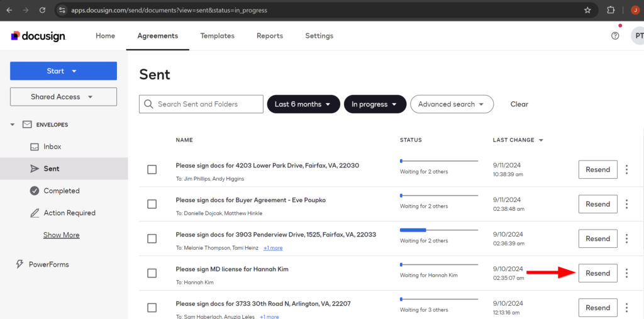
Task: Click +1 more recipients for 3903 Penderview Drive
Action: (273, 249)
